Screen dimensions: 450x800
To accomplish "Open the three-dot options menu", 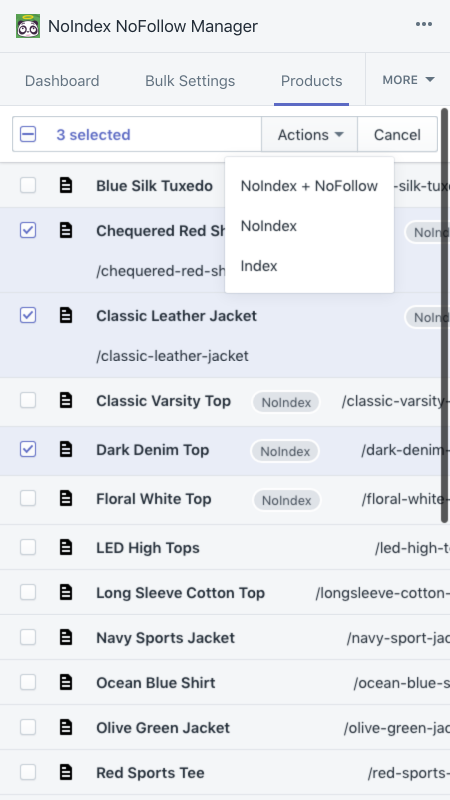I will click(x=423, y=24).
